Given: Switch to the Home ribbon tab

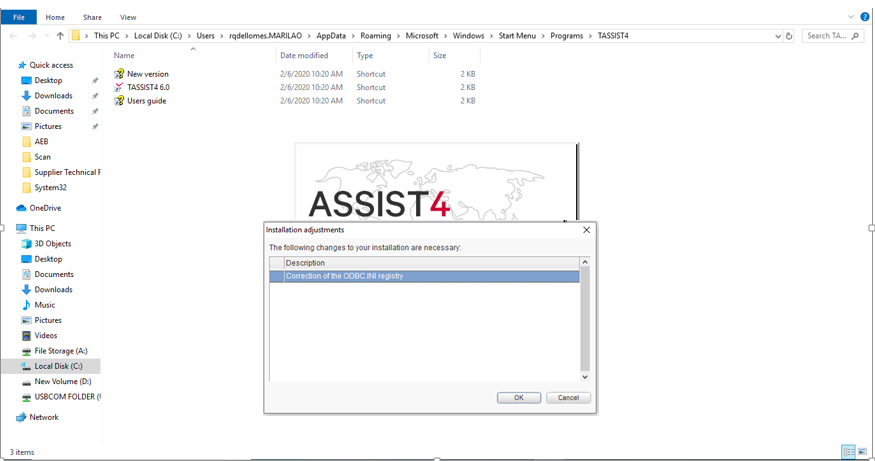Looking at the screenshot, I should pos(55,17).
